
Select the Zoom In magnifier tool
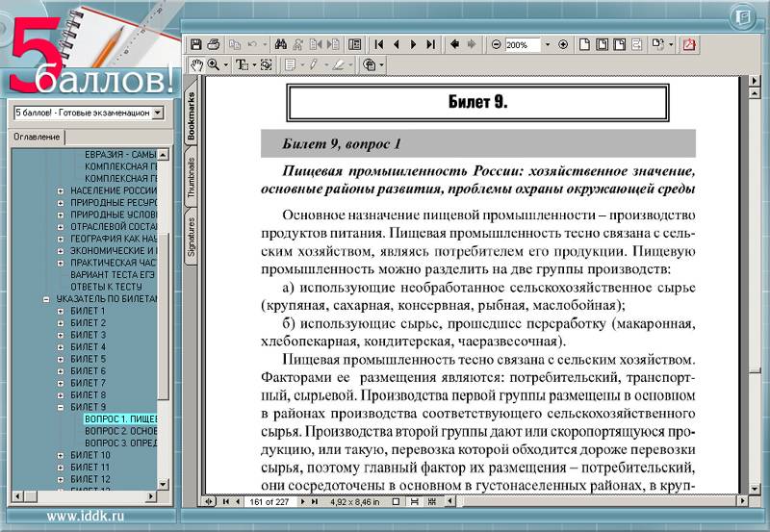click(x=214, y=64)
